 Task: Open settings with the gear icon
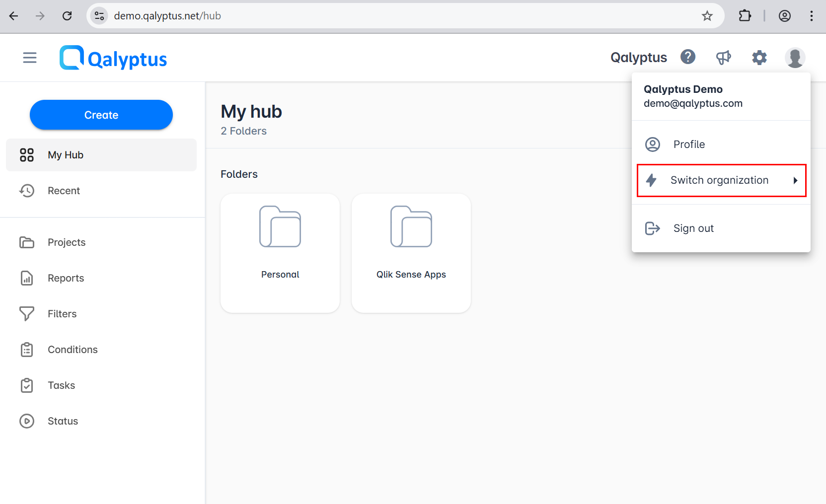tap(759, 58)
